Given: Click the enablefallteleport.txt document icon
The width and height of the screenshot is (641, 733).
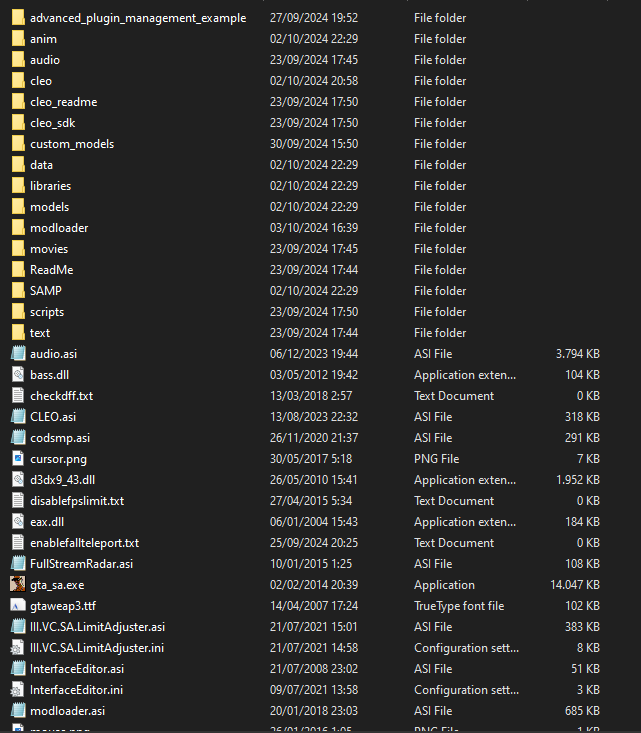Looking at the screenshot, I should click(x=18, y=543).
